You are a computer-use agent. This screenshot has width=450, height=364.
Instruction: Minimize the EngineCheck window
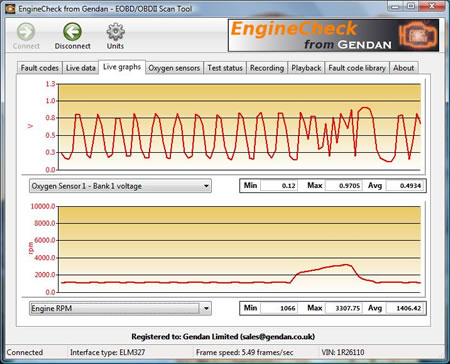point(395,6)
